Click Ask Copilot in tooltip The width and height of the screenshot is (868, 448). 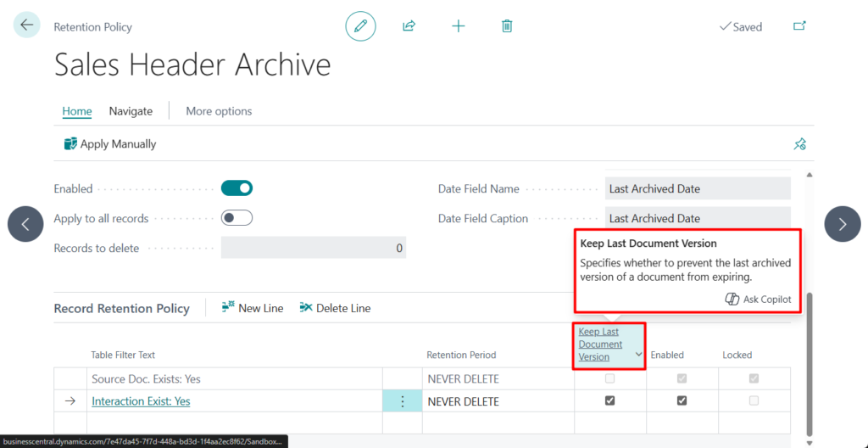click(x=759, y=299)
